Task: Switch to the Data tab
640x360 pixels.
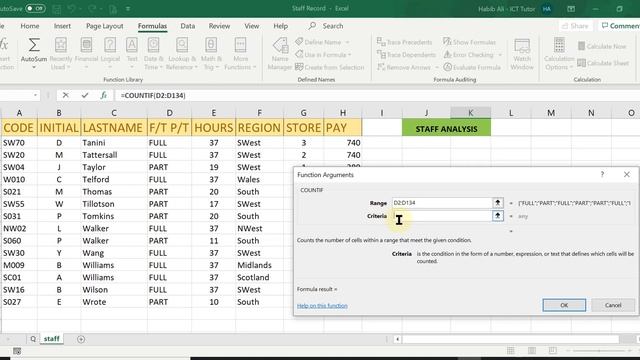Action: [187, 26]
